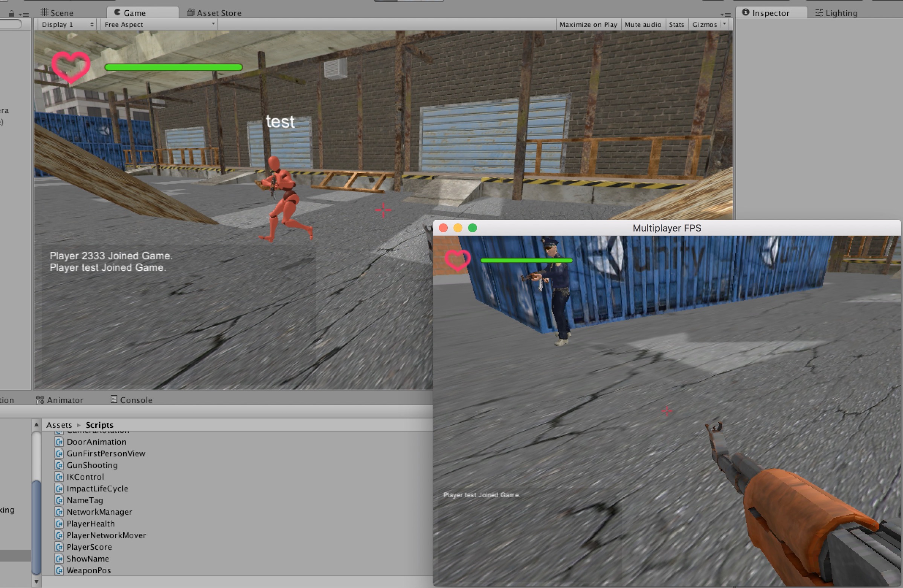
Task: Select the WeaponPos script icon
Action: pos(59,571)
